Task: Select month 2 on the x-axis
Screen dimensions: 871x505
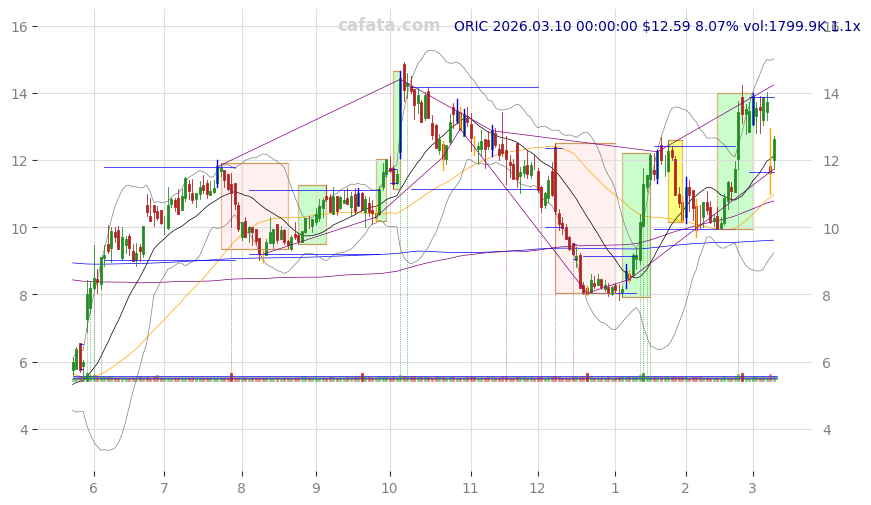Action: pos(685,488)
